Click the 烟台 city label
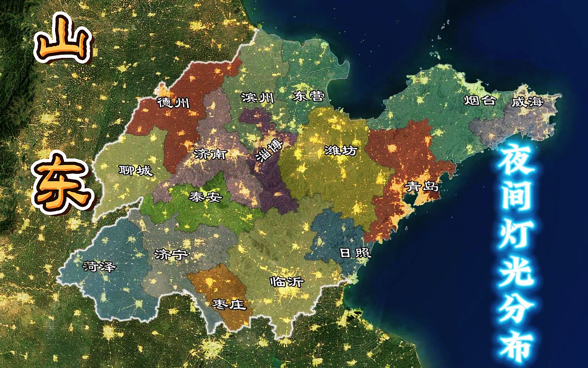 (480, 100)
